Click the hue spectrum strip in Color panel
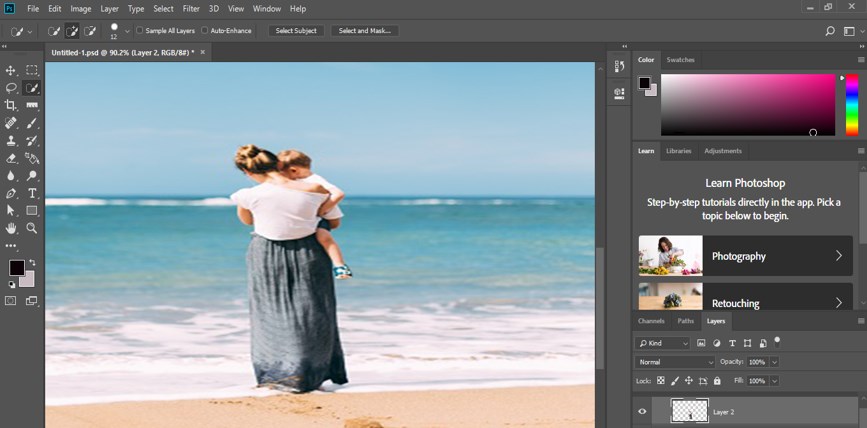 tap(852, 105)
